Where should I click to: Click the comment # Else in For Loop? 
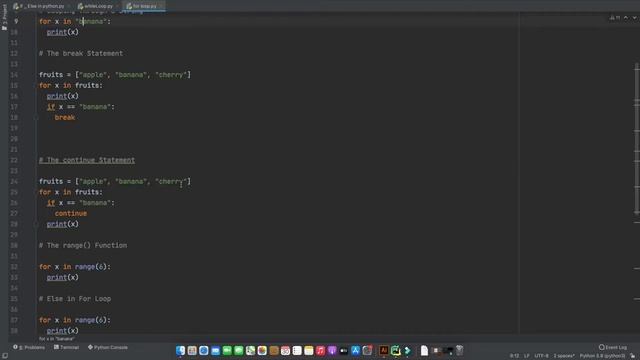(75, 299)
